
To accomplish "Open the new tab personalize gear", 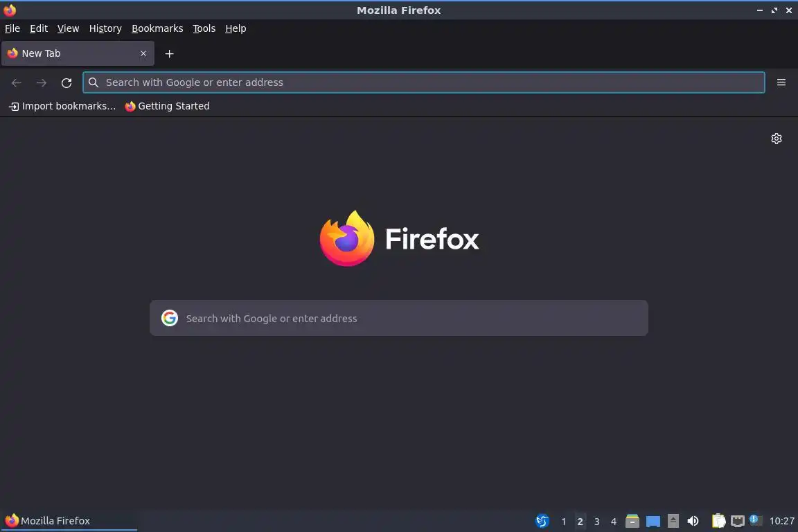I will (776, 139).
